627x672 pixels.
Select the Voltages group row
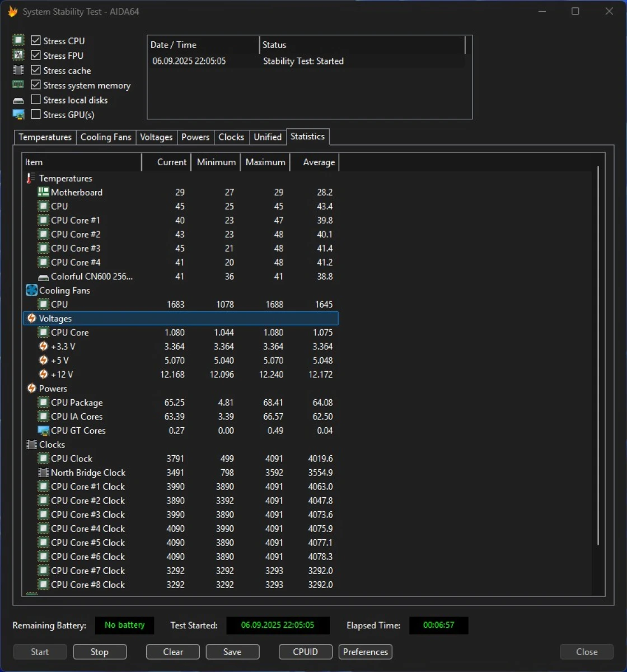click(180, 318)
